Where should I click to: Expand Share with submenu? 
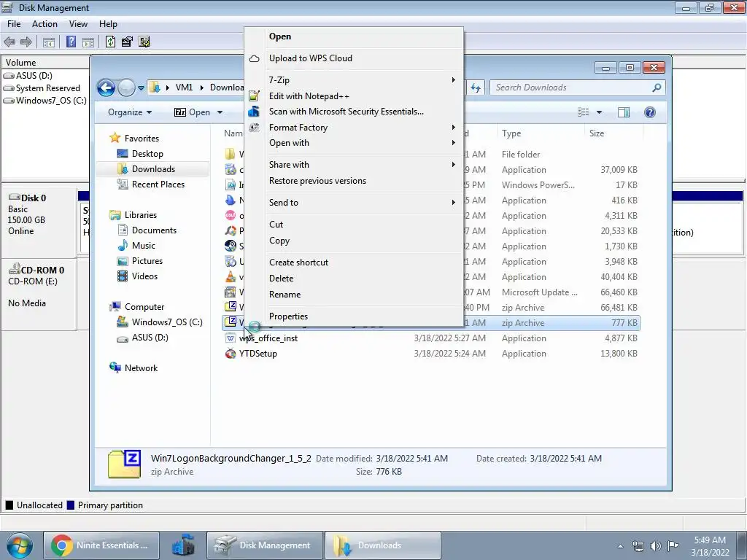click(x=363, y=165)
